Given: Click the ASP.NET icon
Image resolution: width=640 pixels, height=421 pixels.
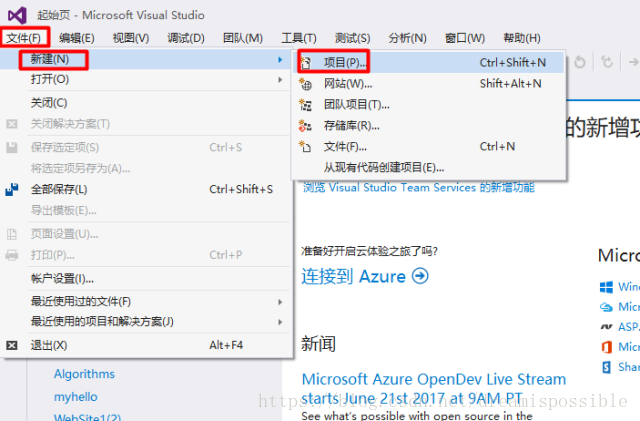Looking at the screenshot, I should pos(606,327).
